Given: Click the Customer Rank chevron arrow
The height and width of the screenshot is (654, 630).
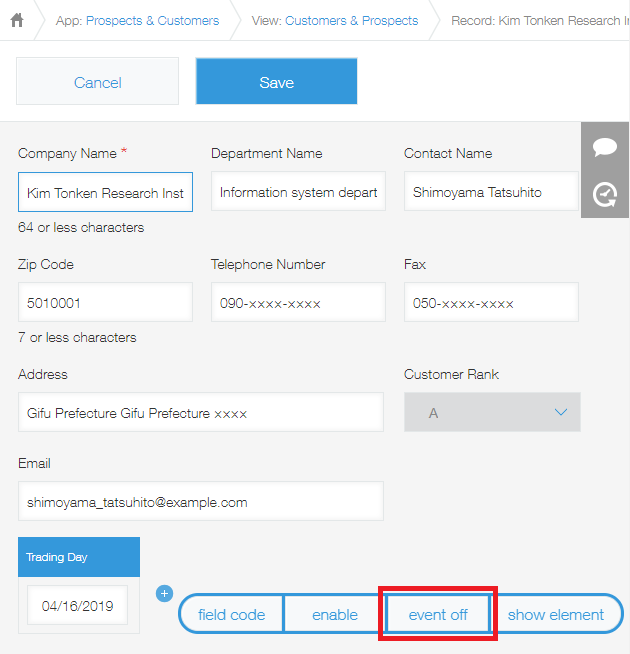Looking at the screenshot, I should [561, 412].
